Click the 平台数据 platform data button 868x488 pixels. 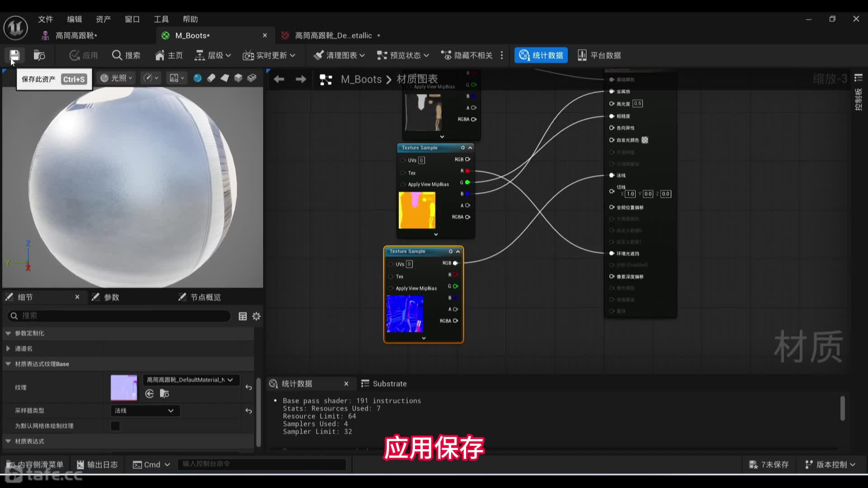pyautogui.click(x=599, y=55)
